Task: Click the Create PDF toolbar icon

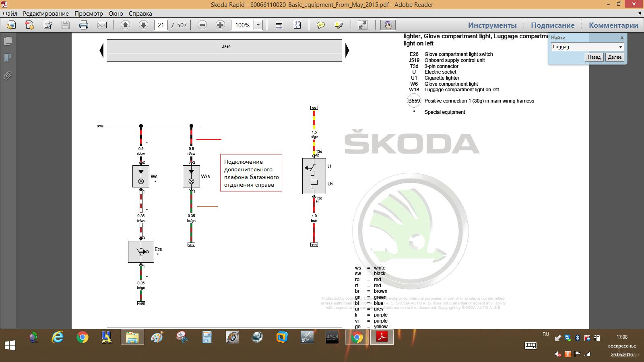Action: pyautogui.click(x=29, y=25)
